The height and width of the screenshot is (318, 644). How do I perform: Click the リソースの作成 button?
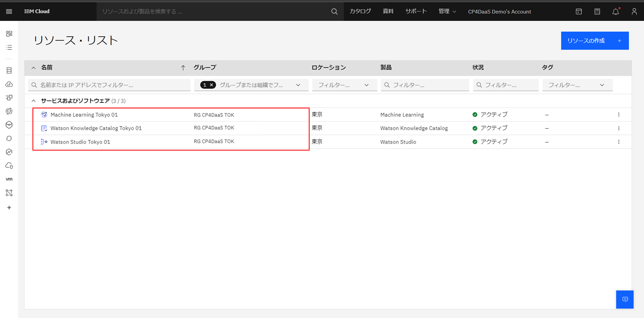click(x=595, y=41)
